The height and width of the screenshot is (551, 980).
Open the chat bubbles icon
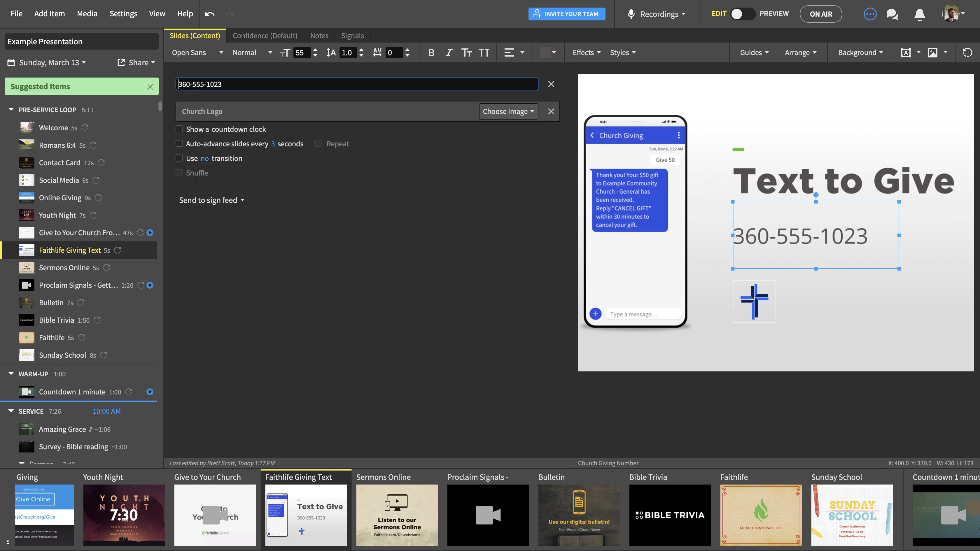[892, 14]
